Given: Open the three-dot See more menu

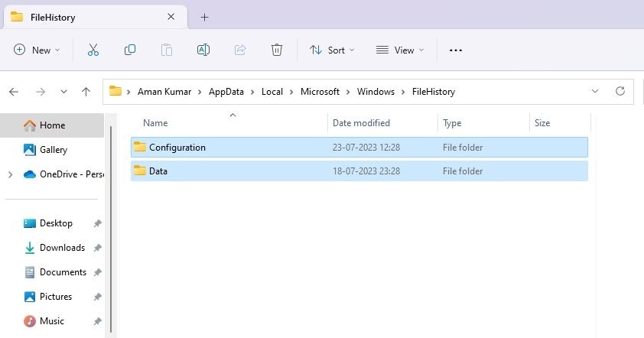Looking at the screenshot, I should pos(456,50).
